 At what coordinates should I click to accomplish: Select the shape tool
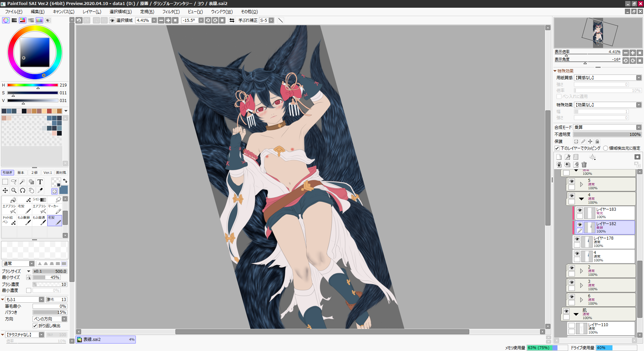click(x=31, y=182)
